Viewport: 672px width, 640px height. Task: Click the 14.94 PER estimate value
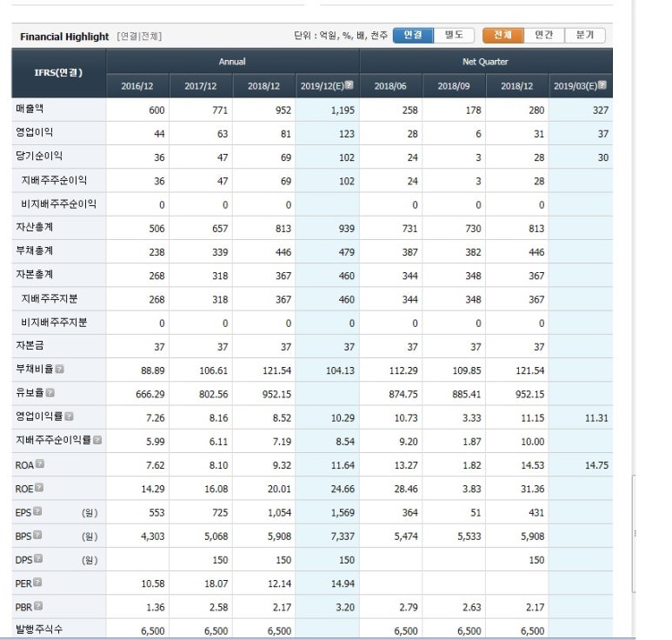click(x=343, y=583)
